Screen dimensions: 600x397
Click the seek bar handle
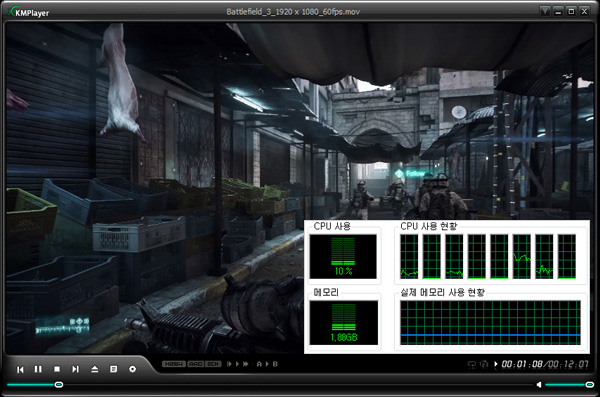point(59,384)
